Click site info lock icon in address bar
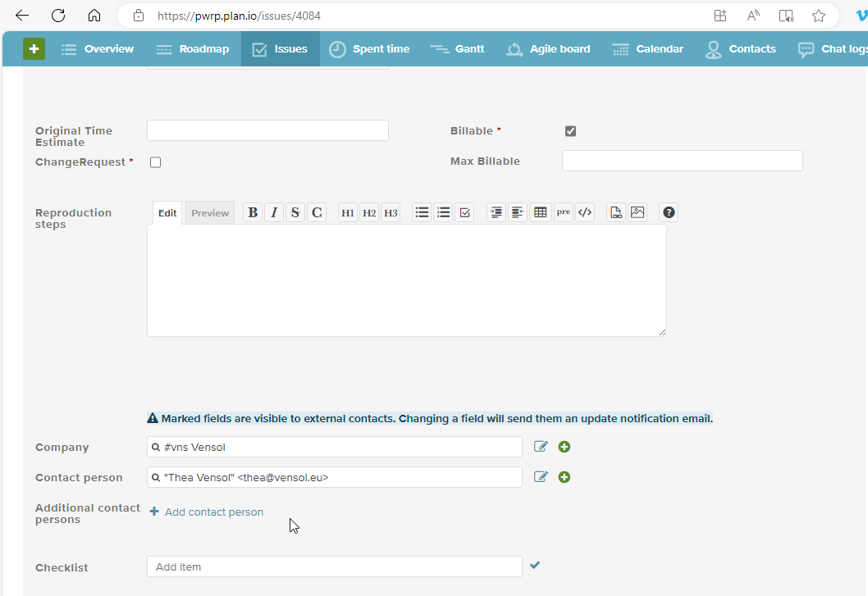Viewport: 868px width, 596px height. click(139, 16)
